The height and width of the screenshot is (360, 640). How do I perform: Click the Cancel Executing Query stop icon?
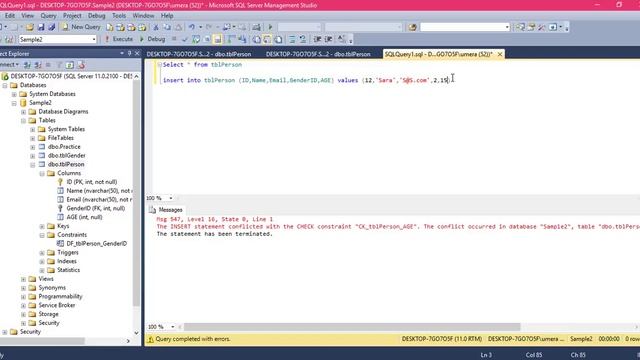tap(174, 39)
